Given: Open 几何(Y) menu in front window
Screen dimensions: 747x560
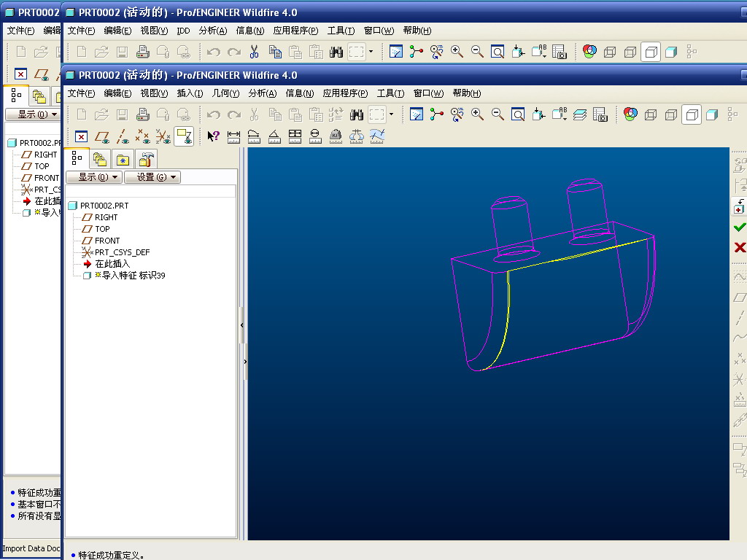Looking at the screenshot, I should tap(226, 93).
